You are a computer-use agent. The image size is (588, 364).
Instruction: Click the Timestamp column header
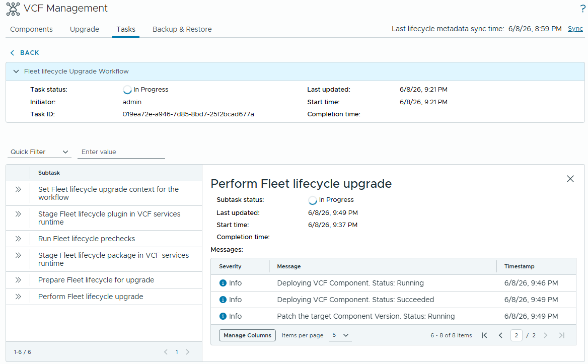(x=520, y=266)
